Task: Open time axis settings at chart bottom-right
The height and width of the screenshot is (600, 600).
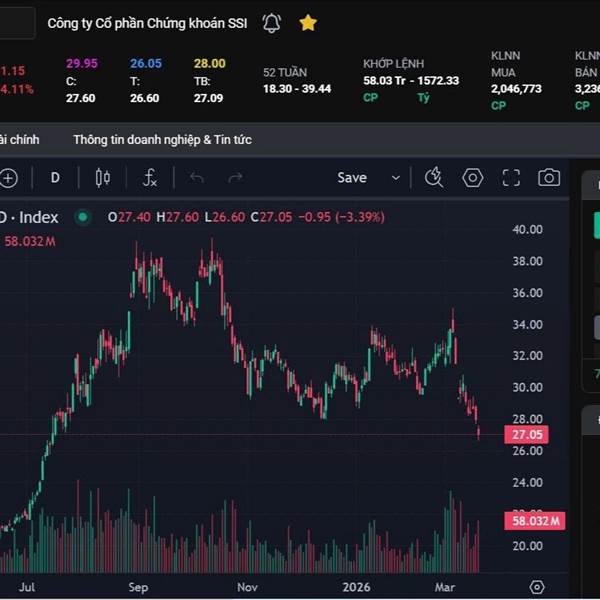Action: [x=537, y=587]
